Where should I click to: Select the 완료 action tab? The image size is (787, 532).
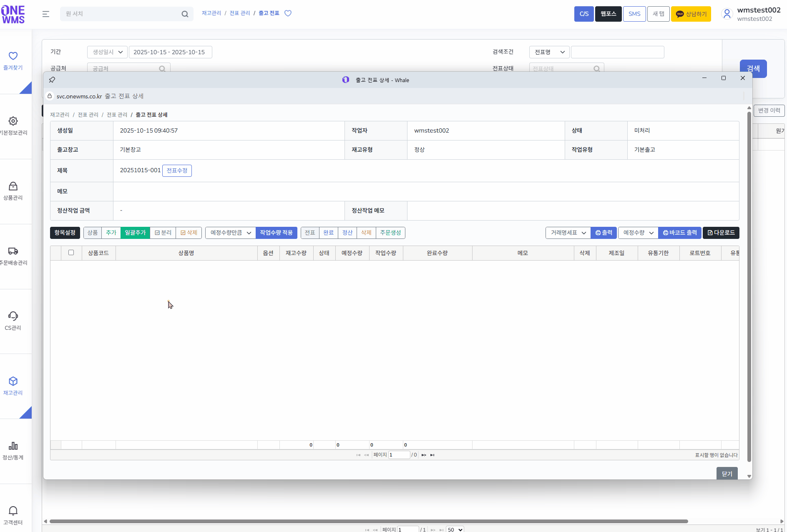coord(329,233)
